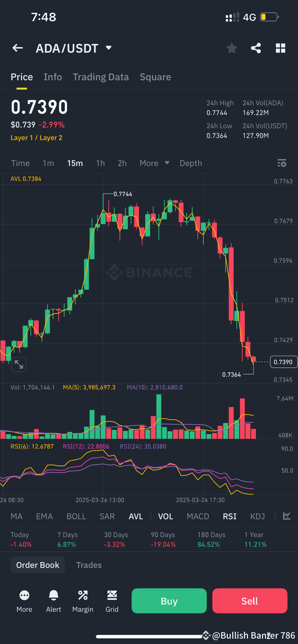Open the share icon
This screenshot has height=644, width=298.
(x=256, y=48)
